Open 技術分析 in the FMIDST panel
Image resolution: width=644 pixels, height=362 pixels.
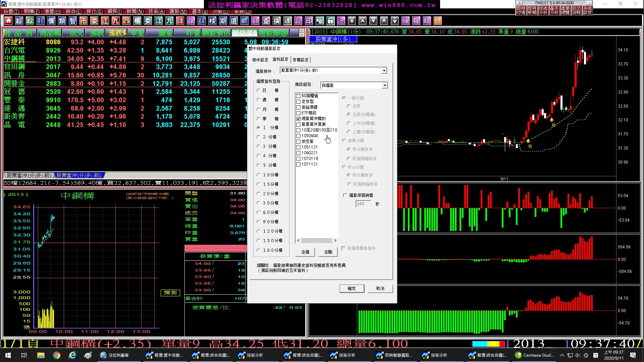coord(543,10)
